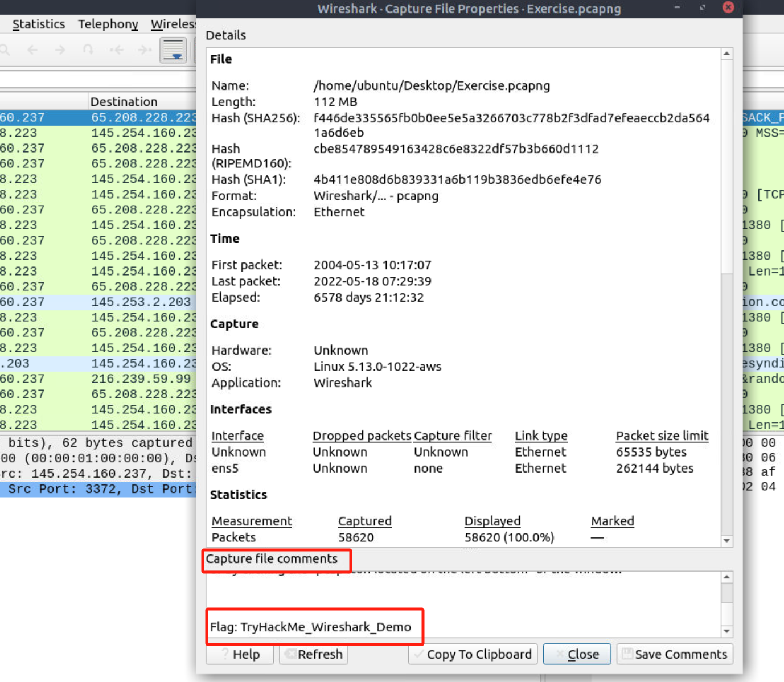This screenshot has height=682, width=784.
Task: Click the Encapsulation value Ethernet
Action: coord(339,212)
